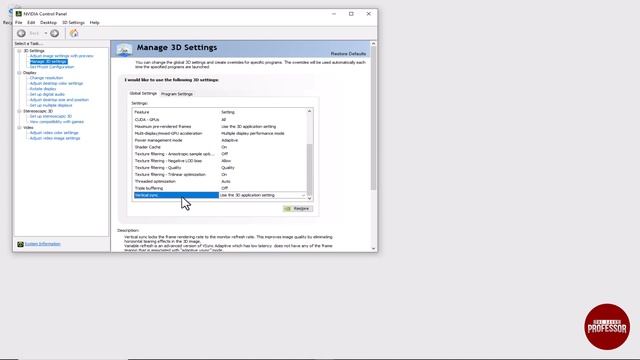Screen dimensions: 640x360
Task: Click the System Information icon
Action: (x=20, y=244)
